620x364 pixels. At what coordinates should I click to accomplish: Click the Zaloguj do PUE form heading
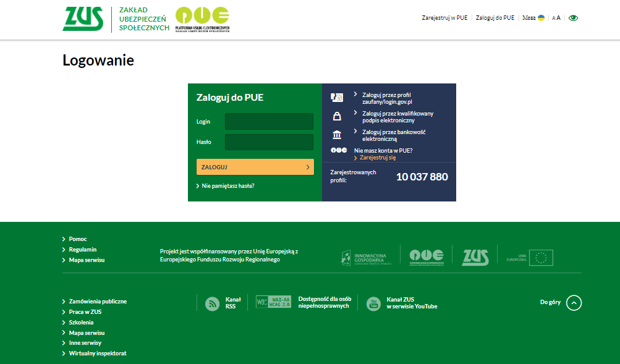pyautogui.click(x=230, y=97)
